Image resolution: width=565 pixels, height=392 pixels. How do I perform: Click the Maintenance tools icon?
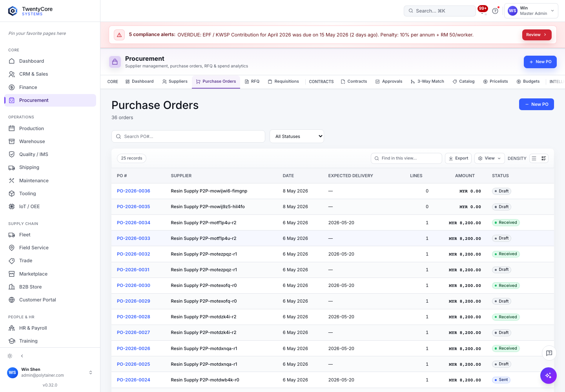(x=12, y=181)
